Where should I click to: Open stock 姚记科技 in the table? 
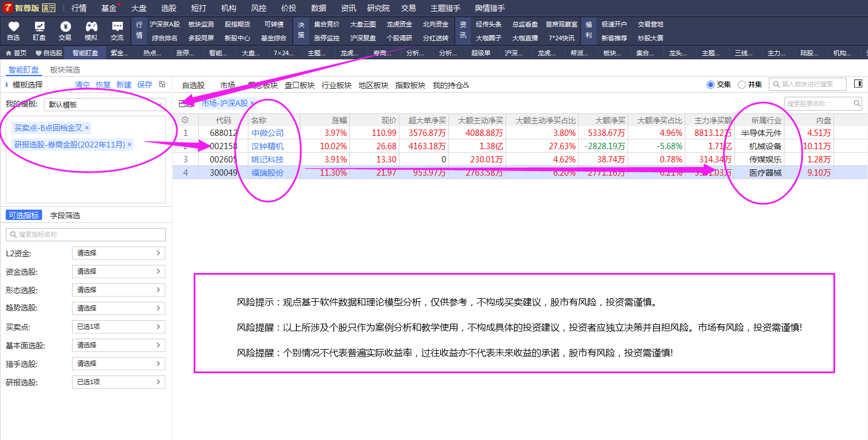click(267, 160)
